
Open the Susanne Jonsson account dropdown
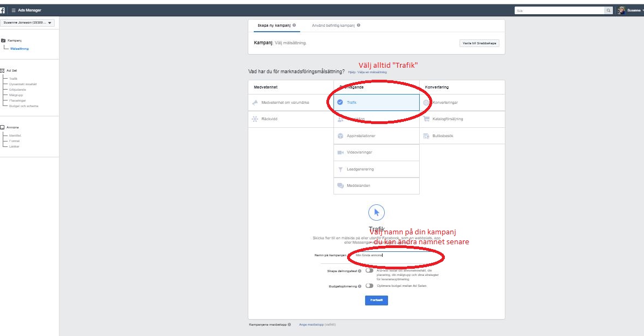28,23
